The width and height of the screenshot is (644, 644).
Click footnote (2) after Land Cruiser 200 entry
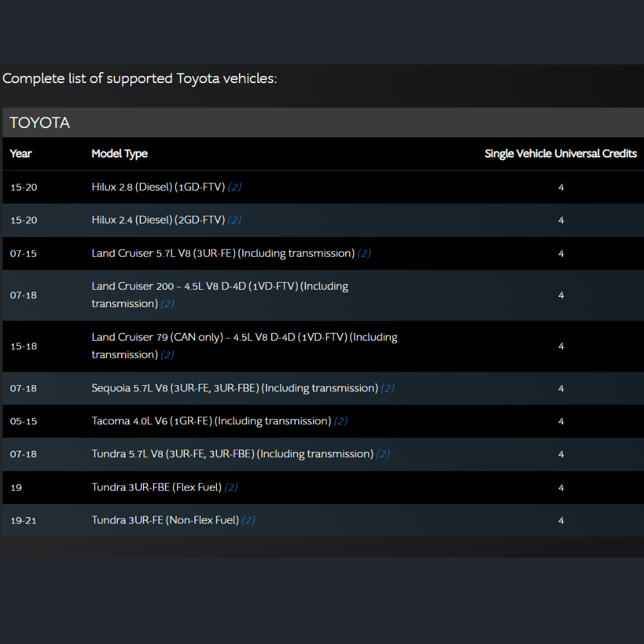(167, 303)
